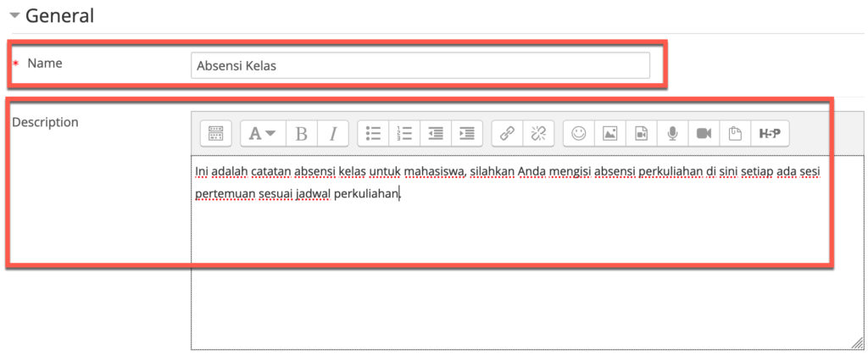Open the emoji picker
Screen dimensions: 868x356
tap(579, 133)
